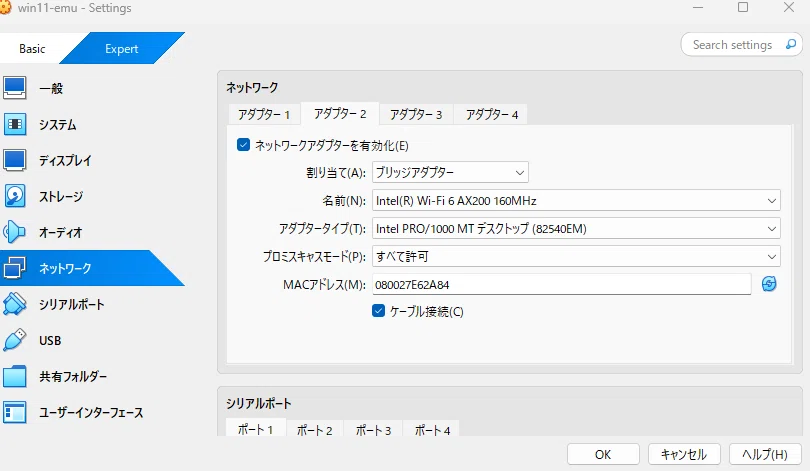Select USB label in sidebar
The height and width of the screenshot is (471, 810).
tap(50, 340)
